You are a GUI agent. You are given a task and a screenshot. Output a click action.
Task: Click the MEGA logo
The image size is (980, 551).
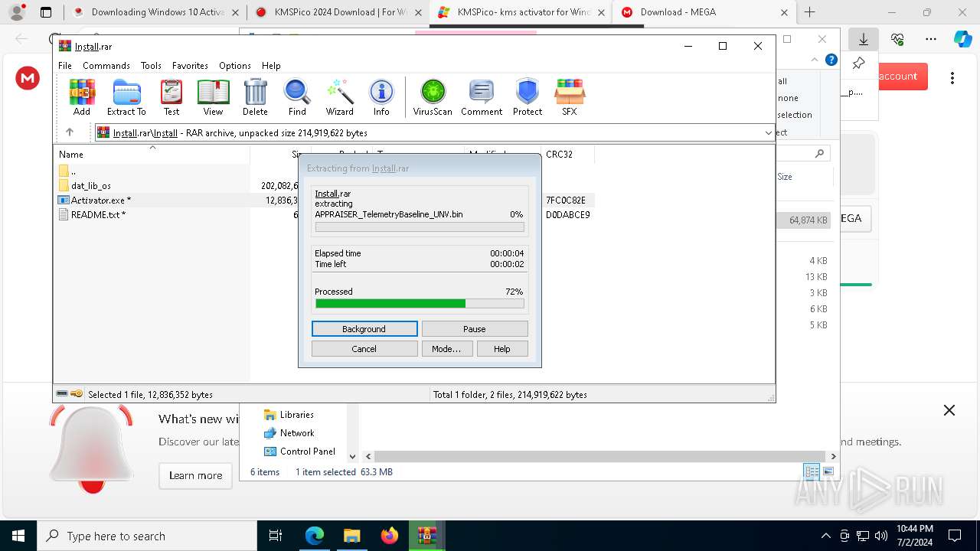(28, 77)
